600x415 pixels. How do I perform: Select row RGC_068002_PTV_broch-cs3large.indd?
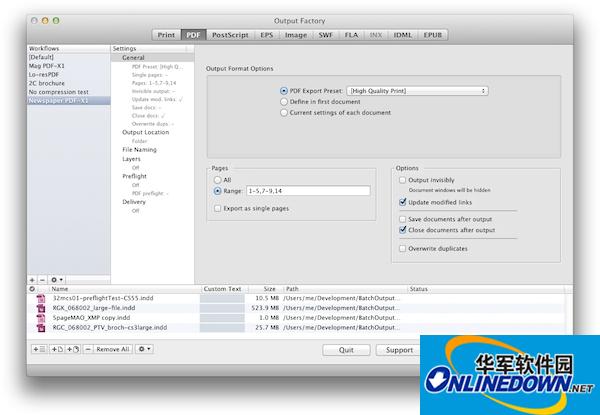click(297, 328)
